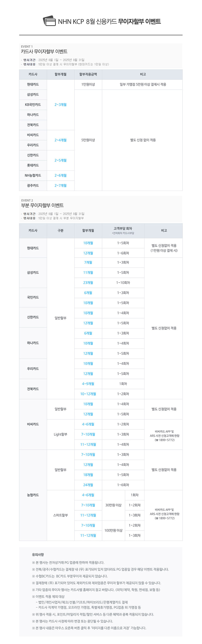Click the credit card icon in the header
Viewport: 202px width, 644px height.
tap(49, 21)
